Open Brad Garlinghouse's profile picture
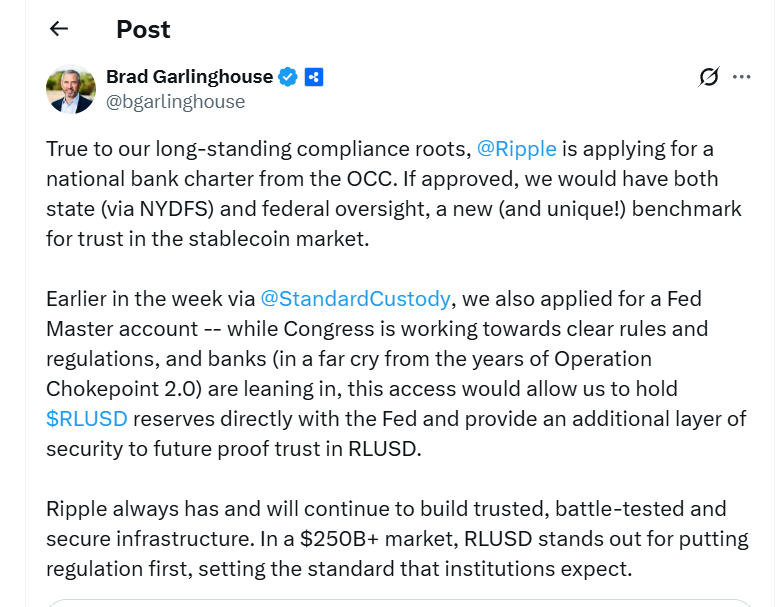The image size is (776, 607). pyautogui.click(x=70, y=89)
